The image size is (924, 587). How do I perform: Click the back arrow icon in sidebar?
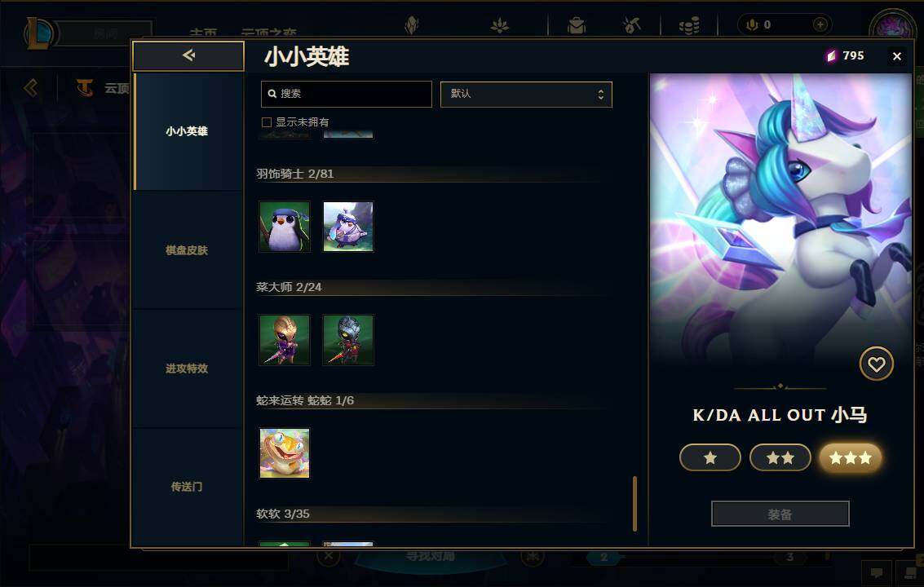pyautogui.click(x=188, y=55)
